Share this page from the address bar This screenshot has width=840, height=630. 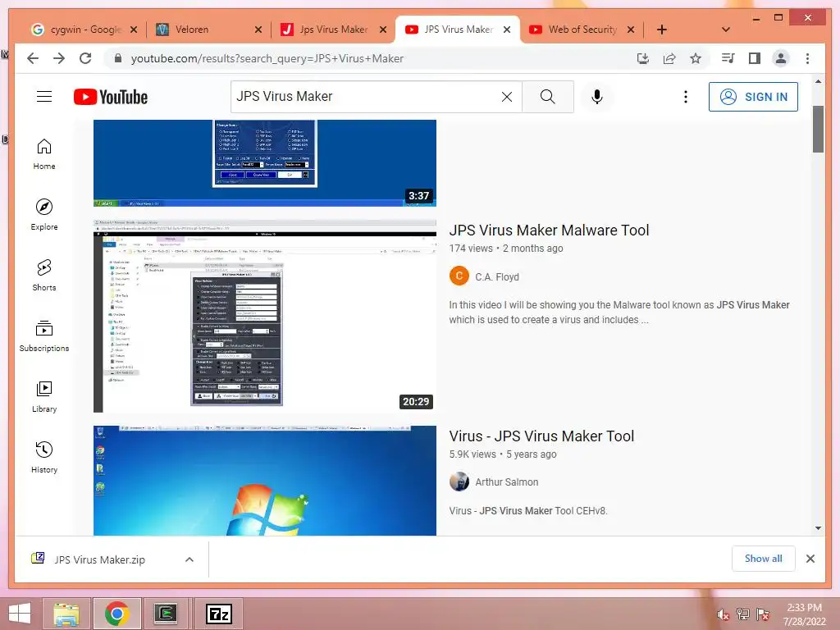(x=669, y=58)
